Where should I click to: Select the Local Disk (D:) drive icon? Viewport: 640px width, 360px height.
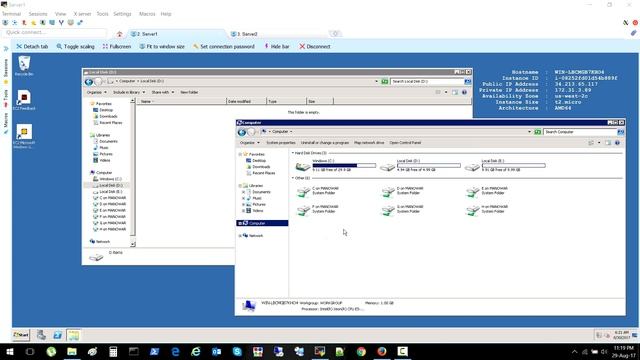(x=387, y=167)
